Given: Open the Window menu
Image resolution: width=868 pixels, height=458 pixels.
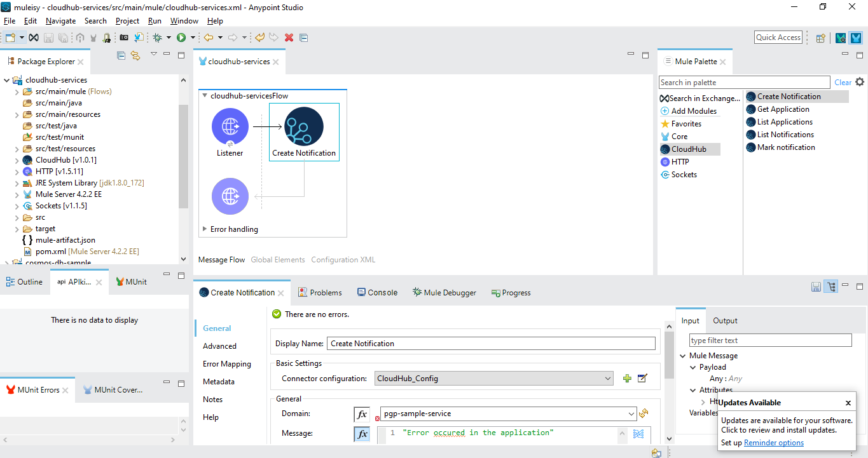Looking at the screenshot, I should point(184,21).
